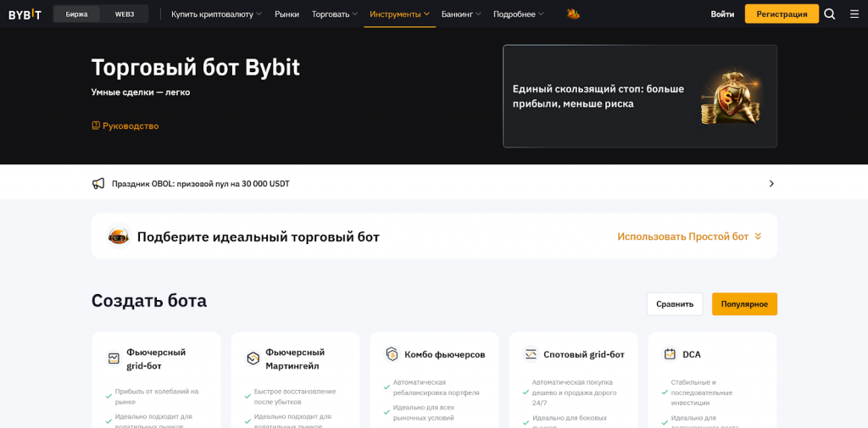Click the Спотовый grid-бот icon

531,354
